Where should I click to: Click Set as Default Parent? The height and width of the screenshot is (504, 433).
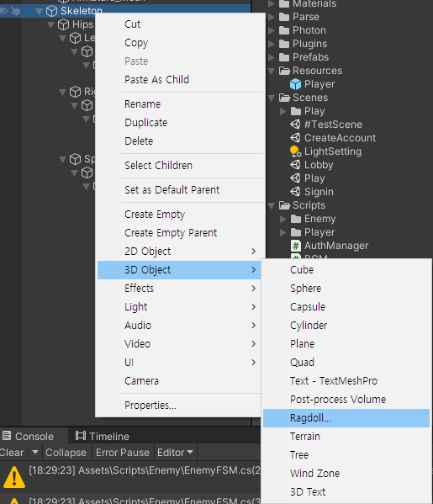pos(179,190)
